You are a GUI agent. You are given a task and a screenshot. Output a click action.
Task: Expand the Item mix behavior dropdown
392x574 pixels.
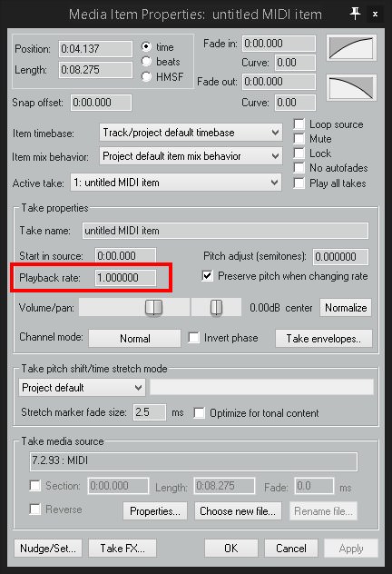click(x=191, y=156)
